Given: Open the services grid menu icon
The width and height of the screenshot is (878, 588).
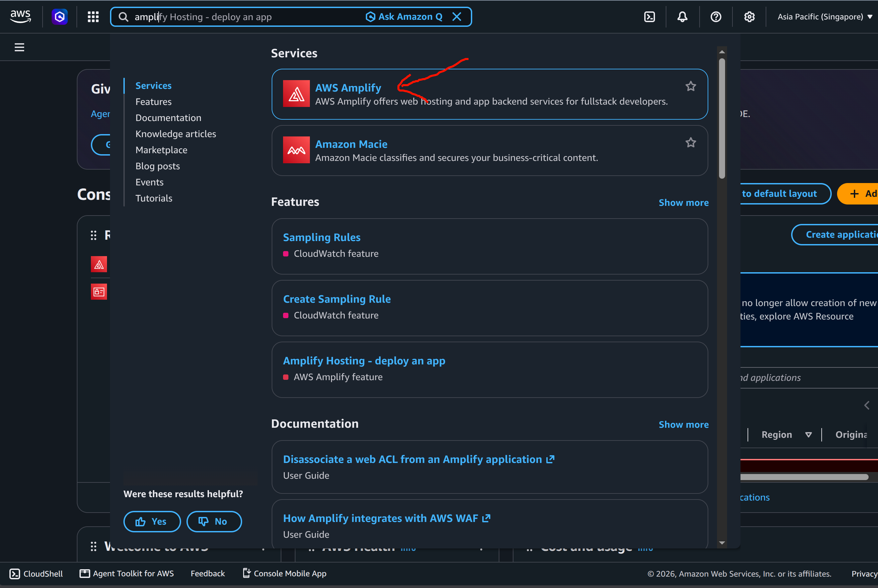Looking at the screenshot, I should 93,16.
